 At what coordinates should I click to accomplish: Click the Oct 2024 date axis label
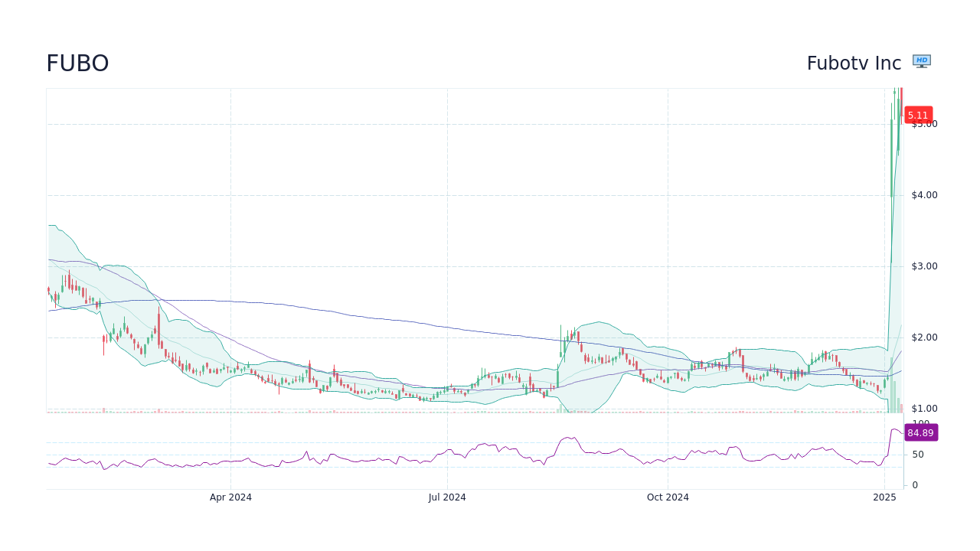[668, 497]
